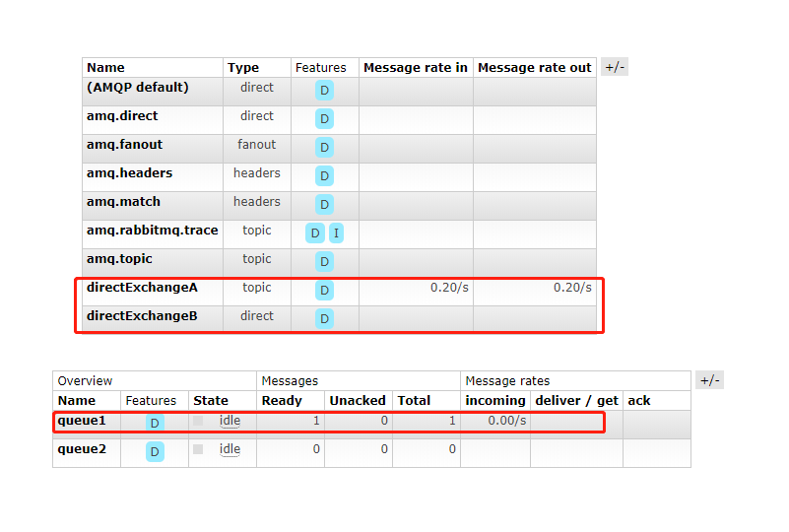The height and width of the screenshot is (532, 789).
Task: Click the D badge for queue2
Action: click(x=155, y=452)
